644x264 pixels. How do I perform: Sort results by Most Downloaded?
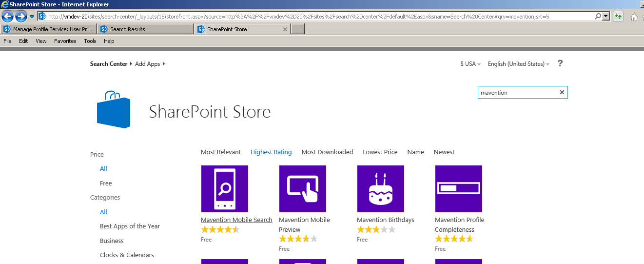[x=327, y=152]
